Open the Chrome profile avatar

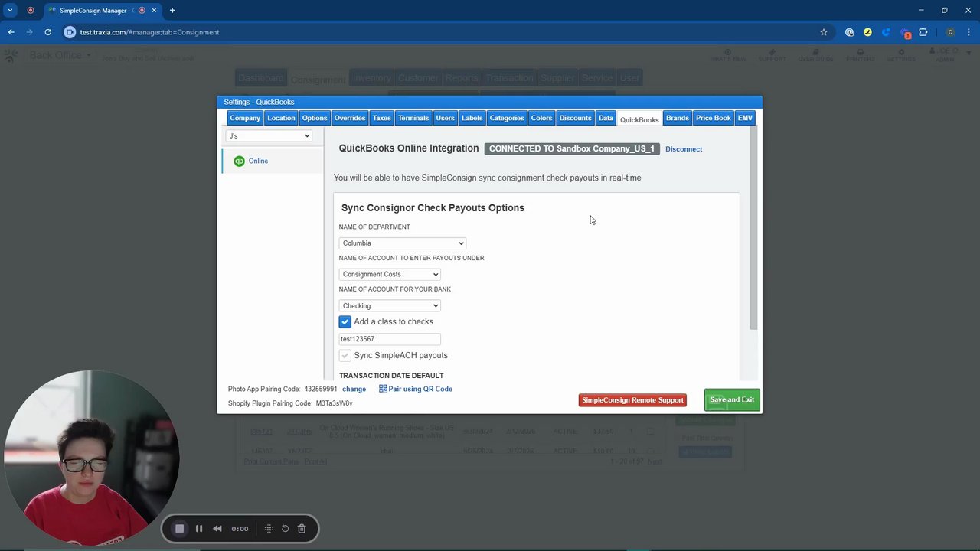click(x=950, y=32)
